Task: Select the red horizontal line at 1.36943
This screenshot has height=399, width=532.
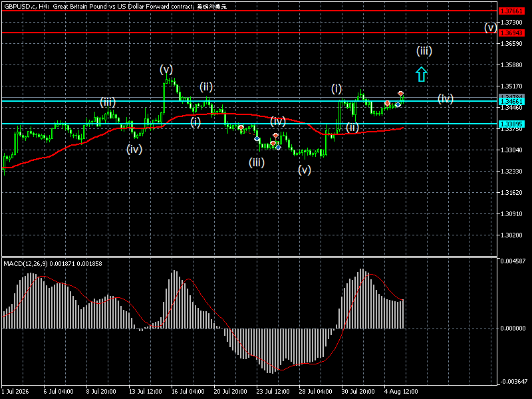Action: click(x=249, y=33)
